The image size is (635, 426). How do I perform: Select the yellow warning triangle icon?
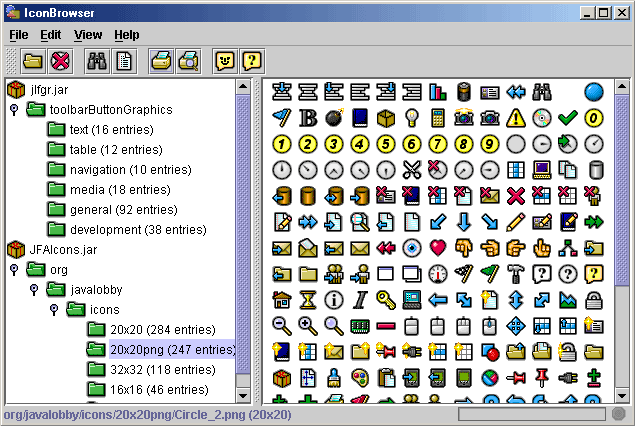516,117
